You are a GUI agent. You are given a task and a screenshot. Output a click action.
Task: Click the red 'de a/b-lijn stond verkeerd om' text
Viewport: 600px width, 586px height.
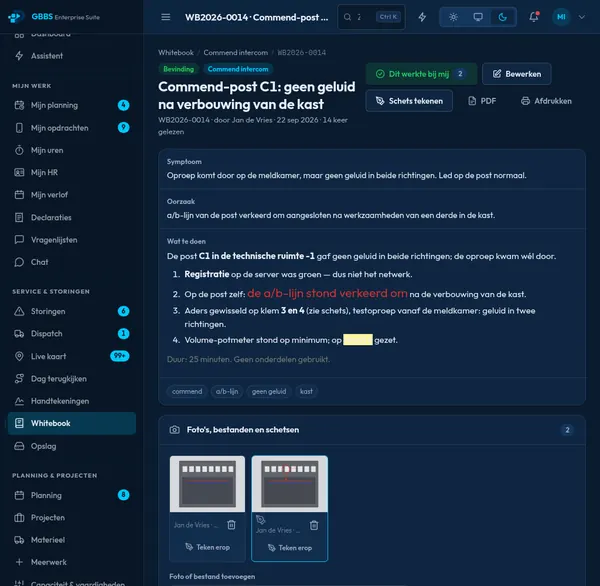pos(327,294)
